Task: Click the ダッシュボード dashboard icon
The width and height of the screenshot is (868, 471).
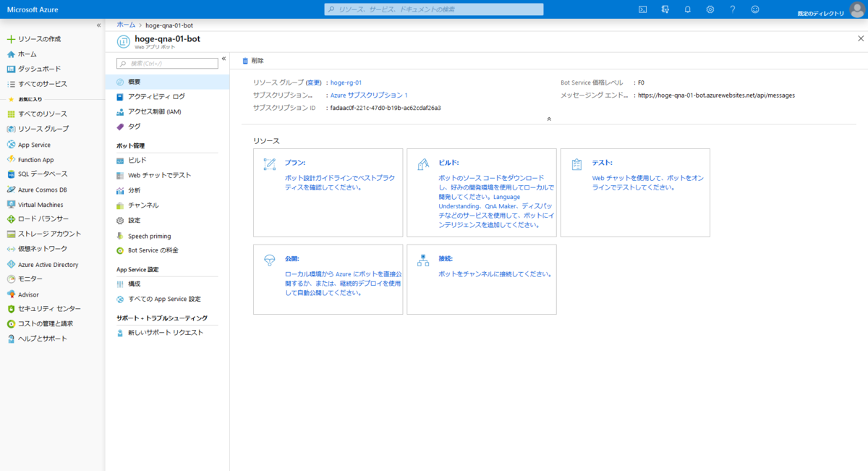Action: [x=11, y=69]
